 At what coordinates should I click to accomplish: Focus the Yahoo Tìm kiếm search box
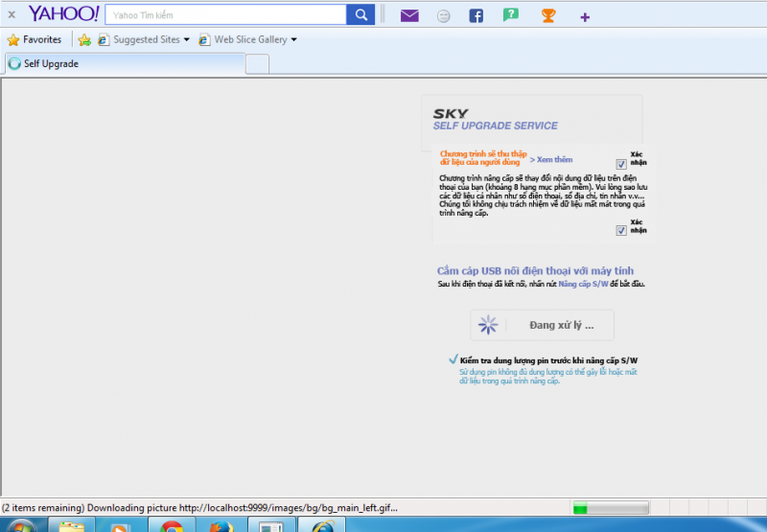coord(225,14)
